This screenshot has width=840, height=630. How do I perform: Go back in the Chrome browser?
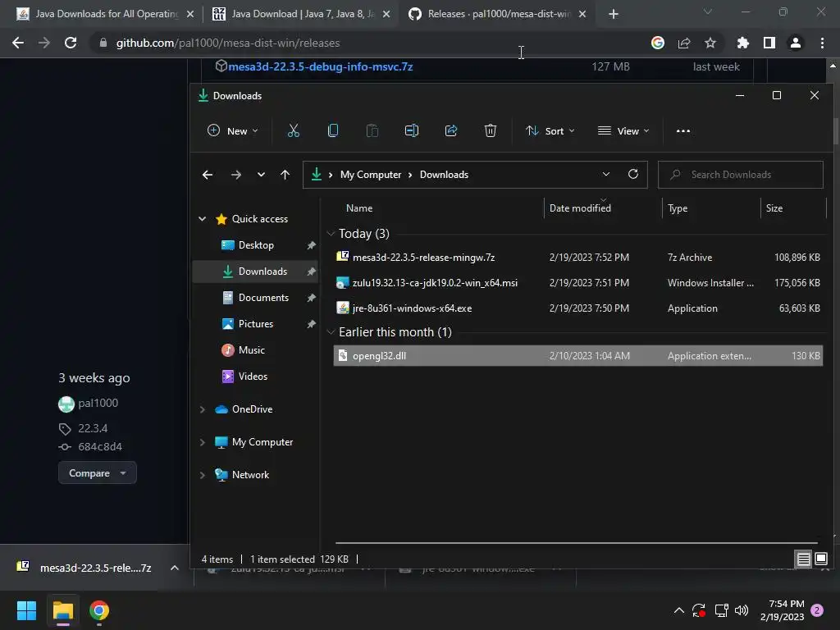coord(18,43)
